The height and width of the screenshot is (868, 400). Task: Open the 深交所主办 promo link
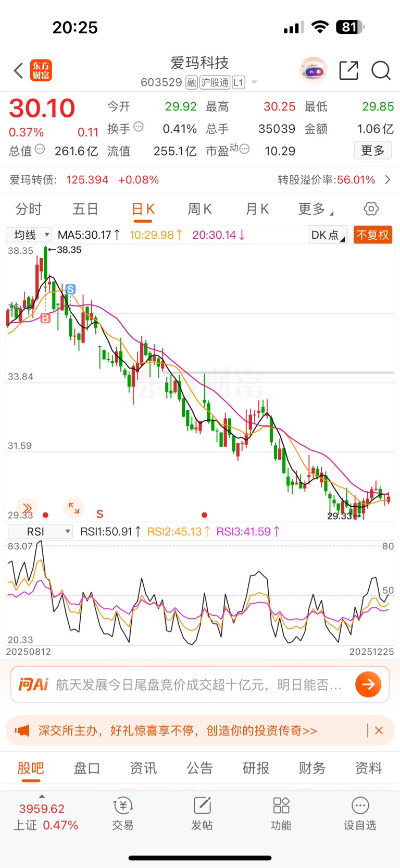coord(178,730)
